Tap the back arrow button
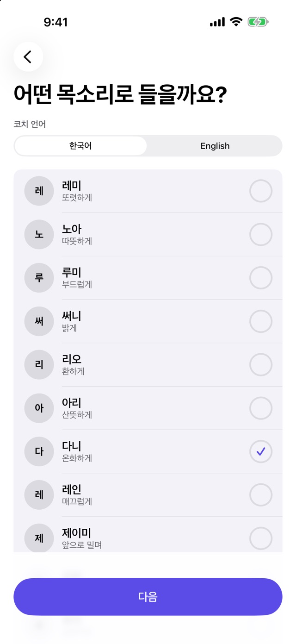The height and width of the screenshot is (644, 296). (28, 57)
